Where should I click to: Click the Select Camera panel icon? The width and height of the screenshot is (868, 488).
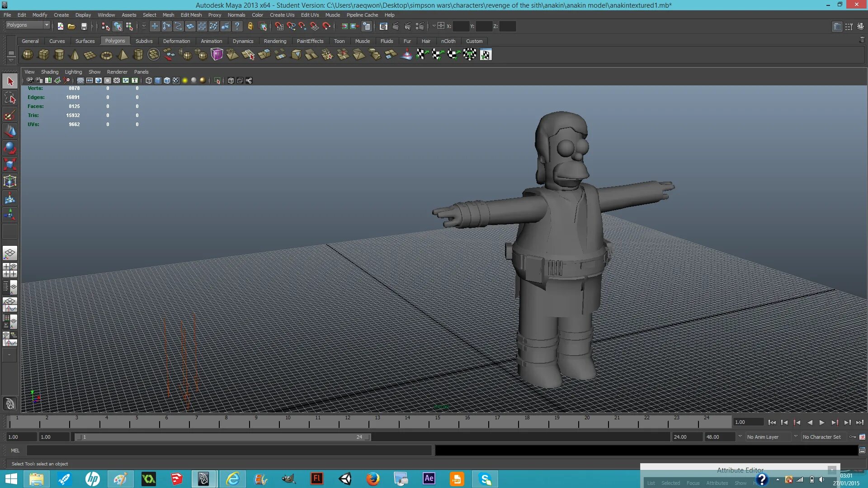point(30,80)
